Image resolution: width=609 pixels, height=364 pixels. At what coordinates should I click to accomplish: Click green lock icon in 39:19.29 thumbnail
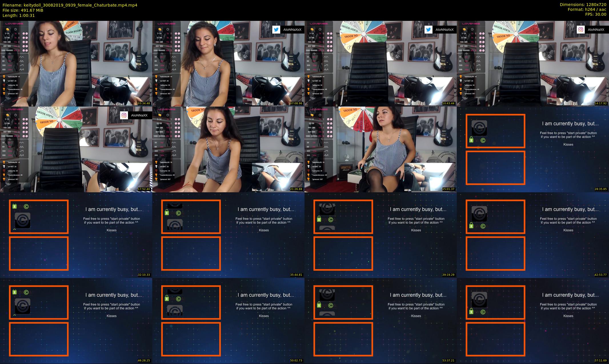[319, 219]
